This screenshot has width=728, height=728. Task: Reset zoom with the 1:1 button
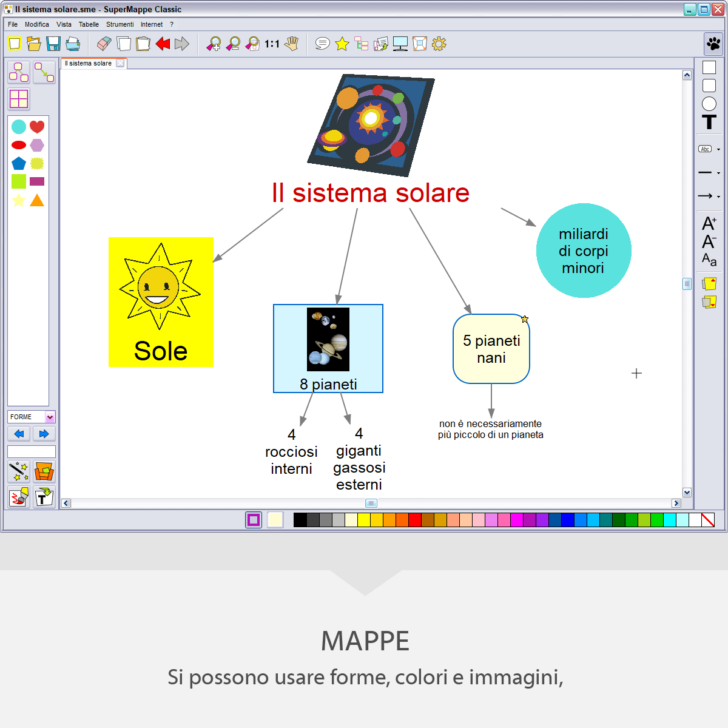[x=272, y=44]
